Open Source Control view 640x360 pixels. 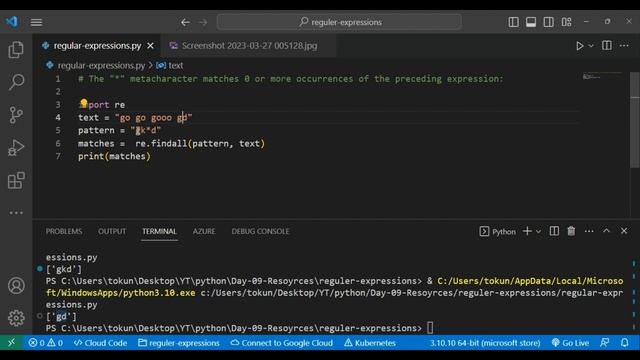click(16, 115)
